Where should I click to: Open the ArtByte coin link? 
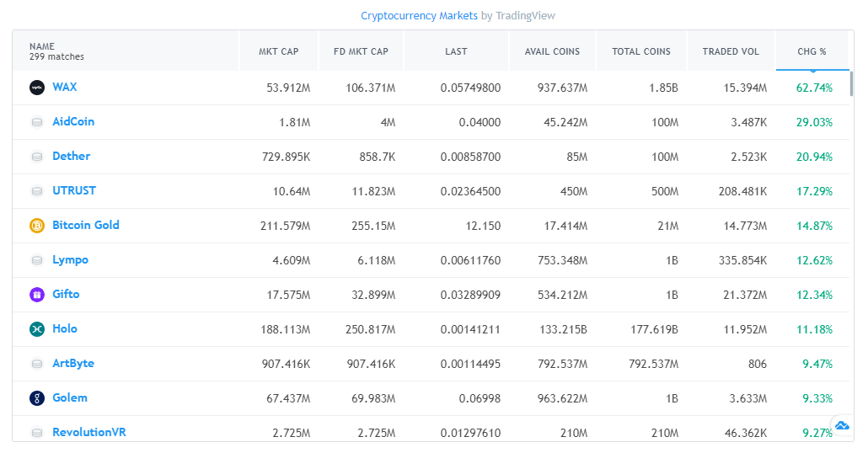pyautogui.click(x=73, y=364)
